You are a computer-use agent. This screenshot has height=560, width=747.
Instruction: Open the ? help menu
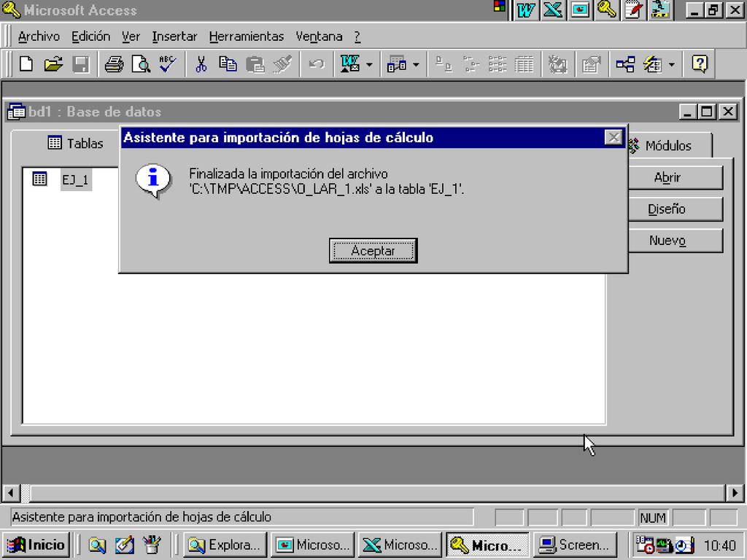[357, 36]
